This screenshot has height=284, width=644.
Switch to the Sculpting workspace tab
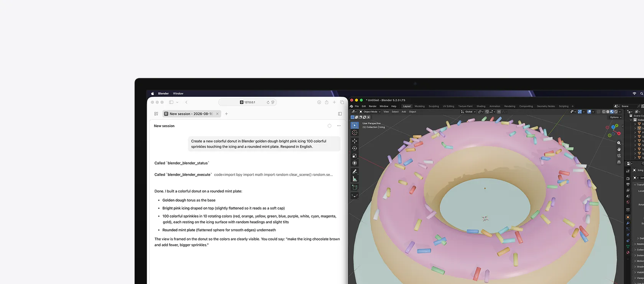coord(434,106)
